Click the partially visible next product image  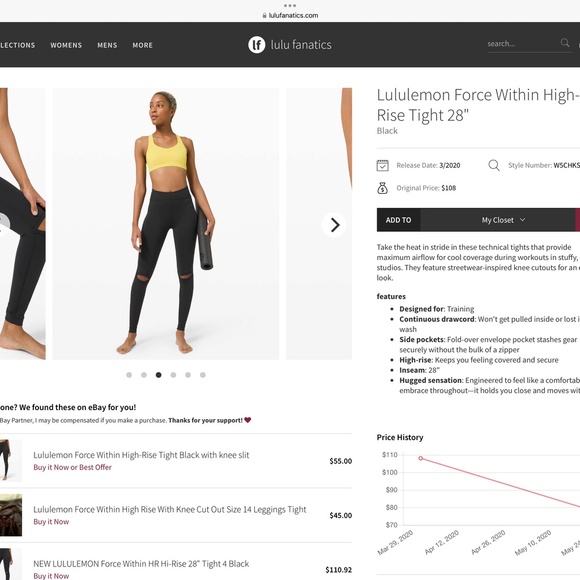tap(319, 223)
